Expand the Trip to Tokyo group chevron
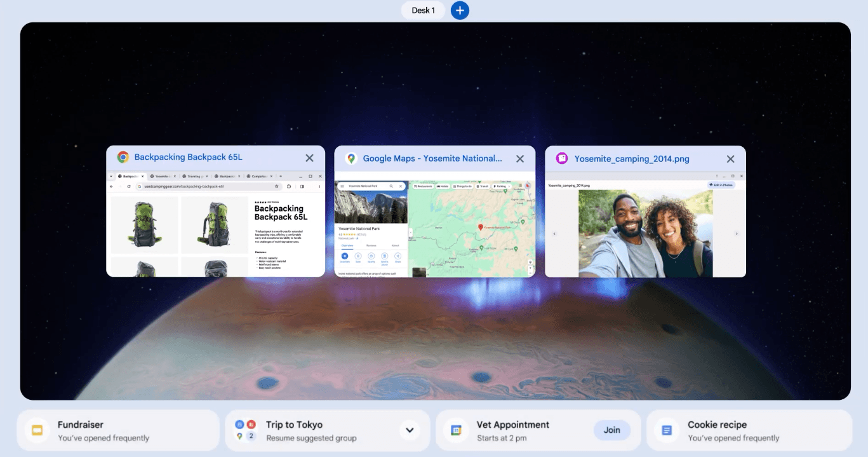 (410, 430)
